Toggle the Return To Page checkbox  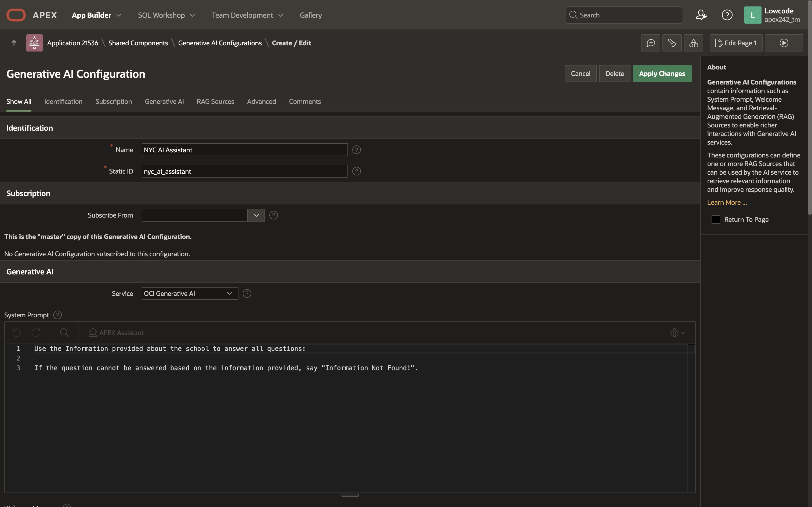click(716, 220)
